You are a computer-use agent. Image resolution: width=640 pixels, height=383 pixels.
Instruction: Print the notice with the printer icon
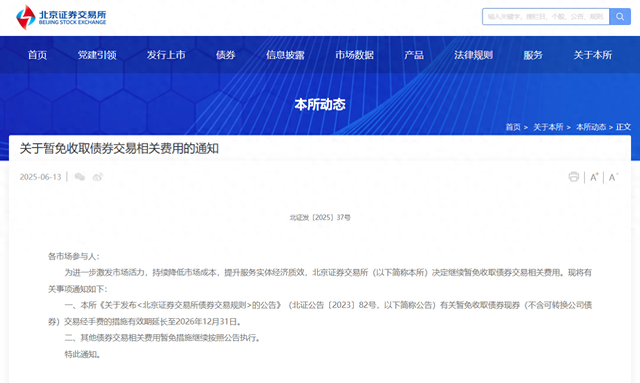pos(573,177)
